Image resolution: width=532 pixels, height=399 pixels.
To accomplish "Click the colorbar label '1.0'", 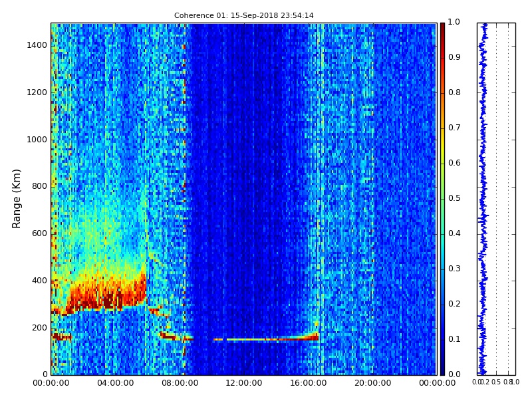I will [454, 22].
